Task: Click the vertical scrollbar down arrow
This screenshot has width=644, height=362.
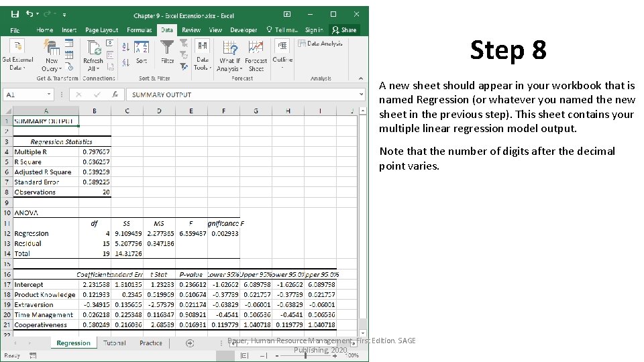Action: point(363,333)
